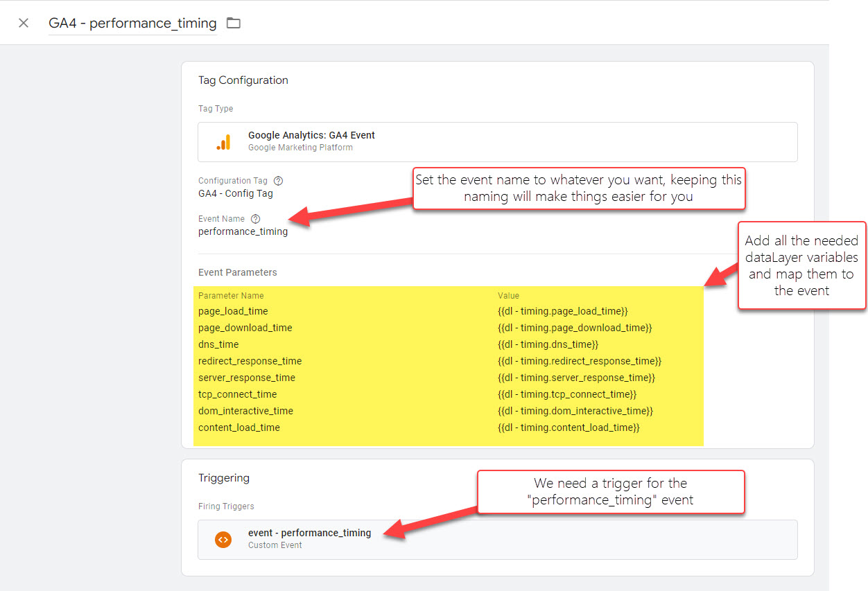The width and height of the screenshot is (868, 591).
Task: Click the dns_time parameter row
Action: click(218, 344)
